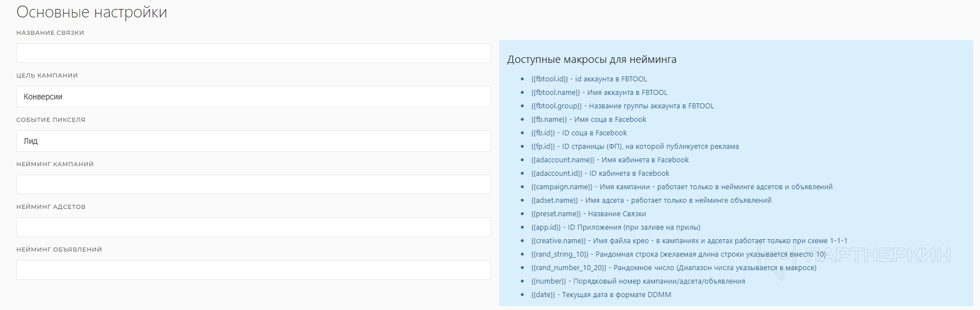Click the {{preset.name}} macro entry

(x=588, y=214)
